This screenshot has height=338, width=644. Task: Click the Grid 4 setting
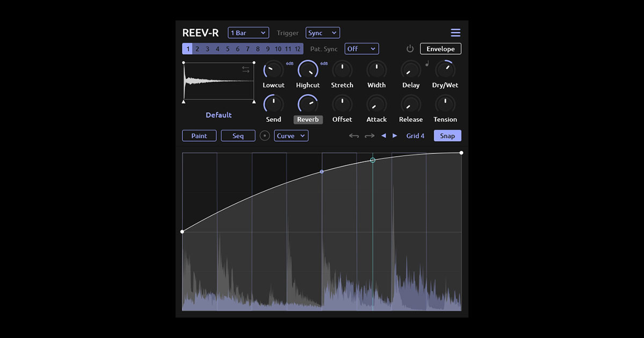point(415,136)
